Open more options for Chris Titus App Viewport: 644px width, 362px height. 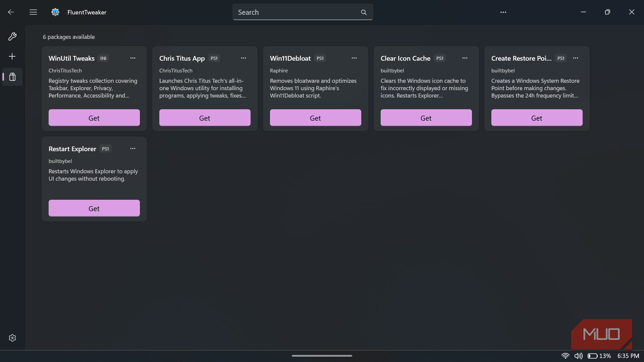pos(244,58)
